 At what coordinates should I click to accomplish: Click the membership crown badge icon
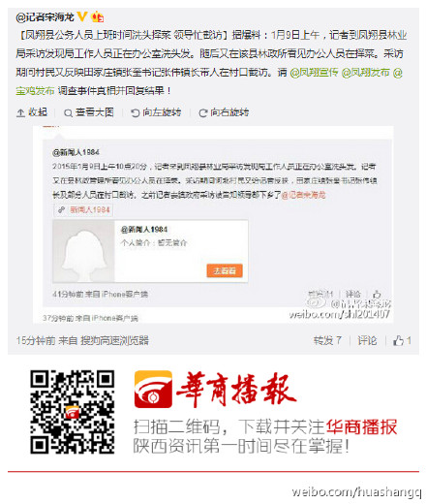(x=98, y=16)
